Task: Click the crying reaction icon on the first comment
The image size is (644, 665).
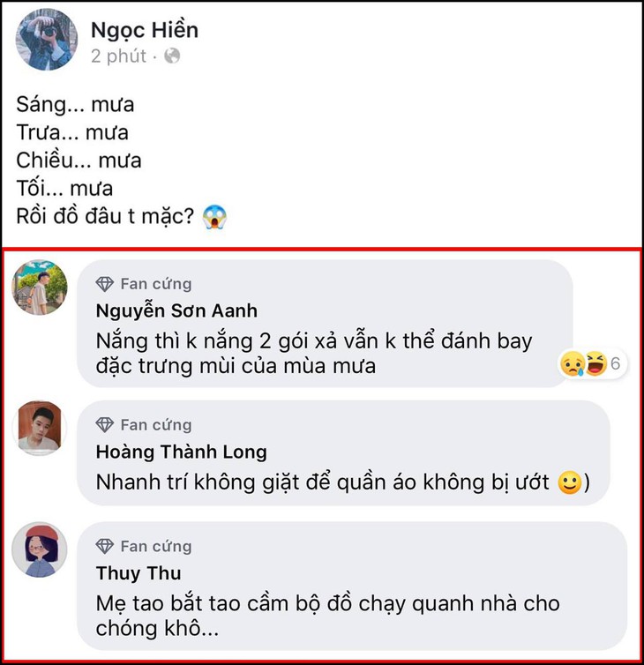Action: (x=574, y=363)
